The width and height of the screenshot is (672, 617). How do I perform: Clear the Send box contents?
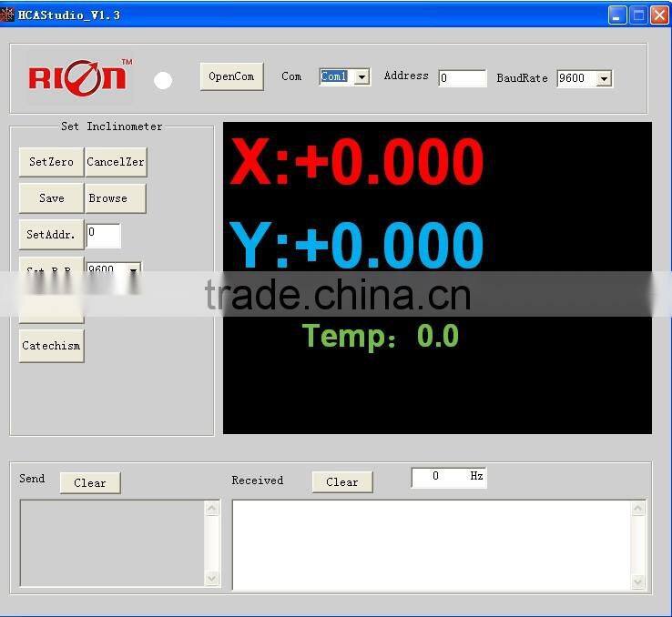coord(90,483)
